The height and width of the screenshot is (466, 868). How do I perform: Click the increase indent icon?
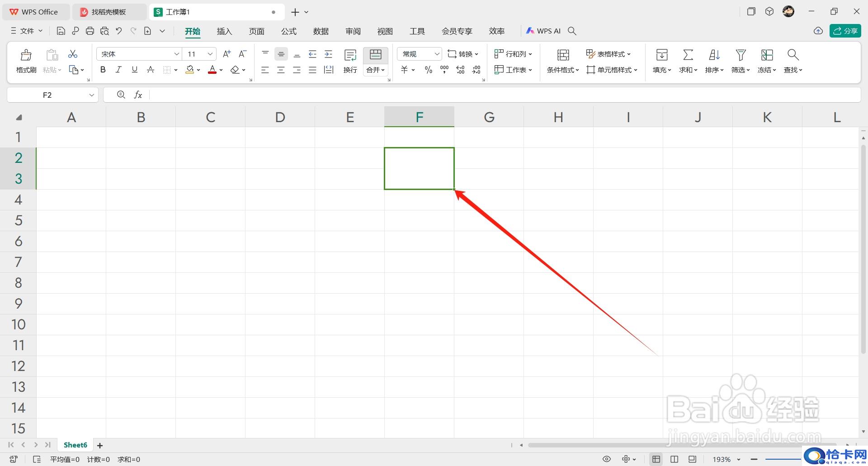coord(329,54)
